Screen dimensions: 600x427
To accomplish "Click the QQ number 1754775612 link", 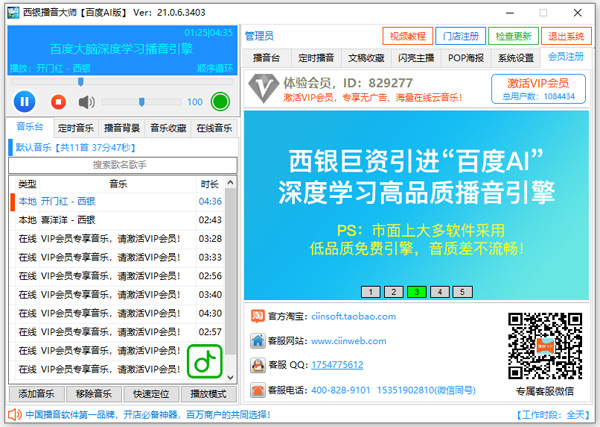I will (x=337, y=365).
